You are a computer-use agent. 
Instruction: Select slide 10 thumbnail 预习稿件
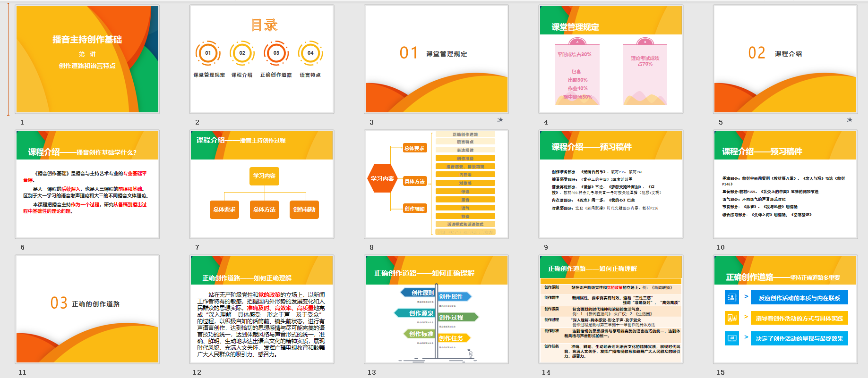785,185
